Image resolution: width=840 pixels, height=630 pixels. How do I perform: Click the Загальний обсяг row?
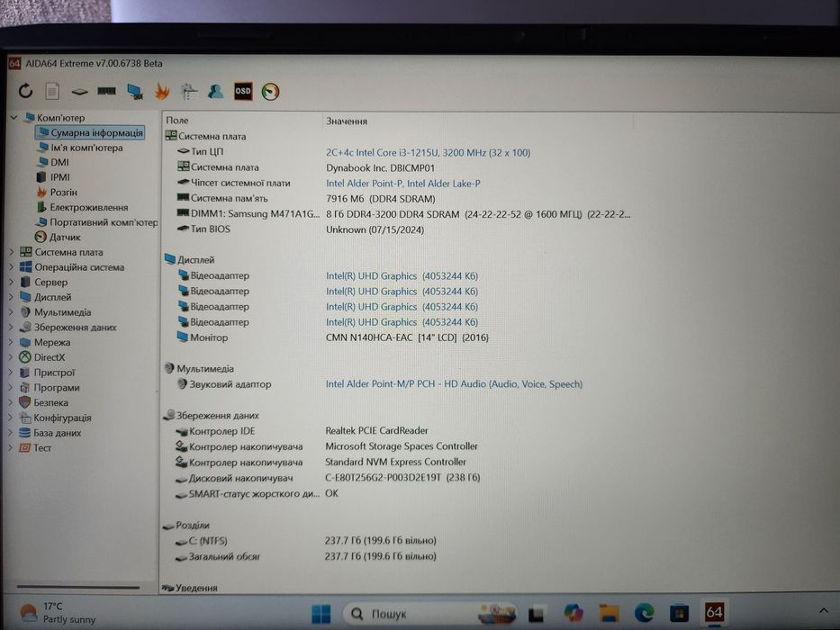(305, 556)
